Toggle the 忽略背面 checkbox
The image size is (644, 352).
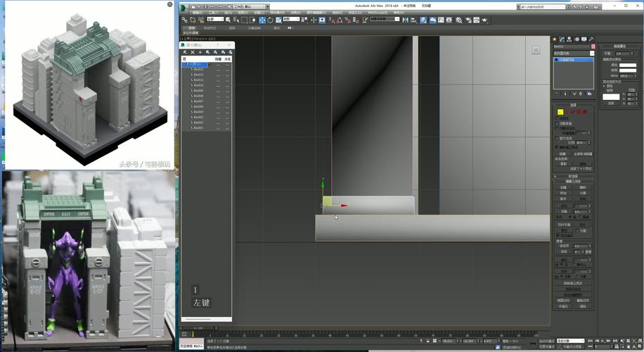coord(558,123)
